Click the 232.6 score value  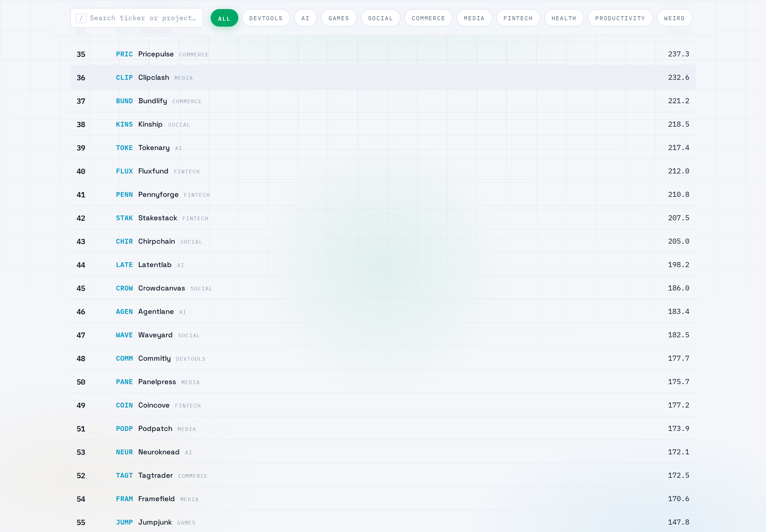tap(678, 77)
